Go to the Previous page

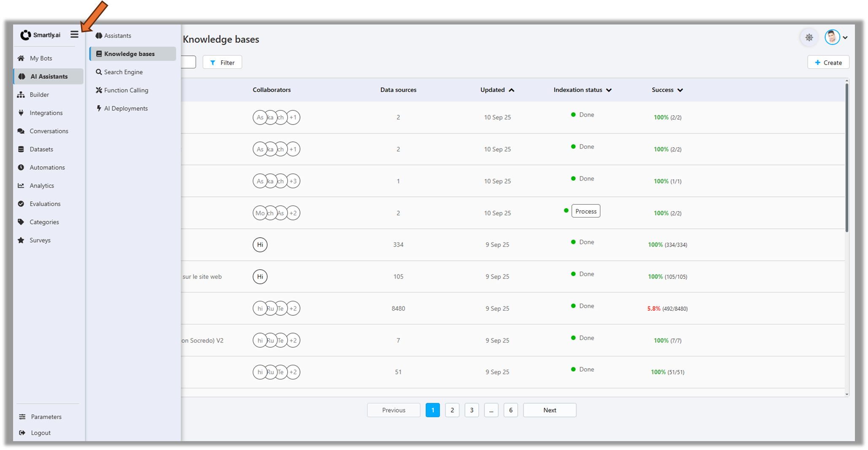(393, 410)
